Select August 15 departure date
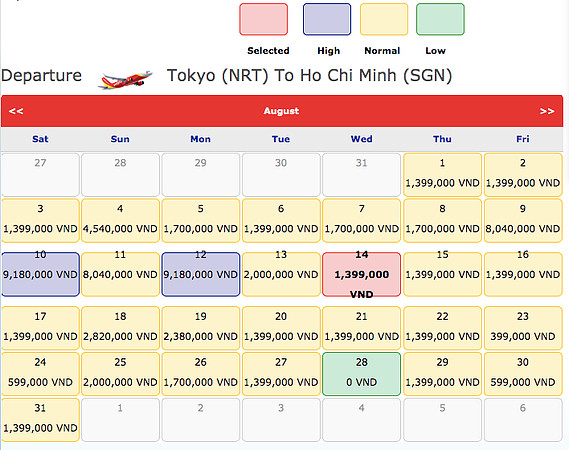This screenshot has width=569, height=450. click(442, 274)
